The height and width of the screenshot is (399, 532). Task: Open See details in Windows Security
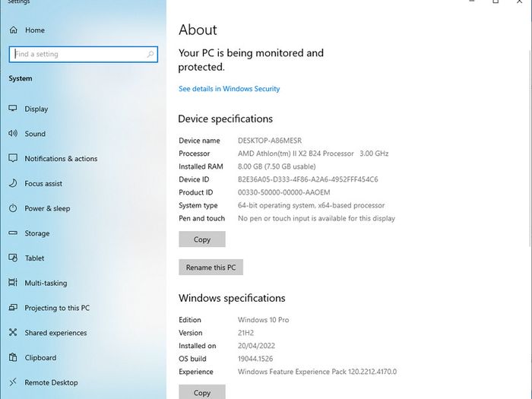(x=230, y=89)
